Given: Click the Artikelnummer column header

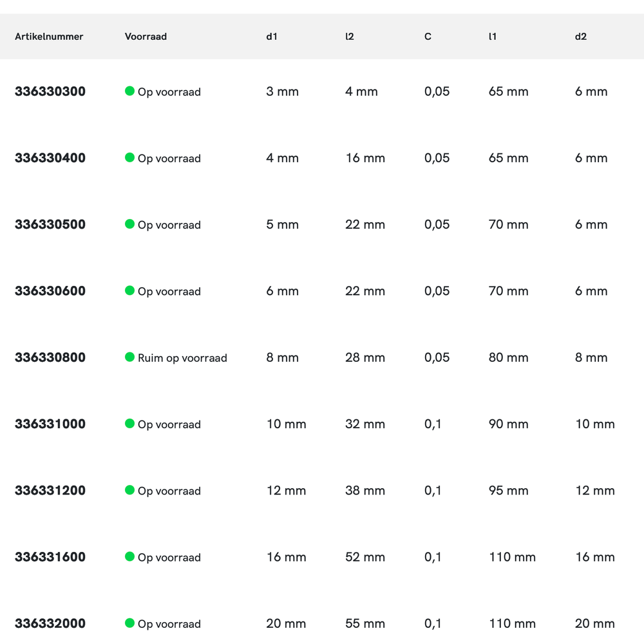Looking at the screenshot, I should 49,37.
